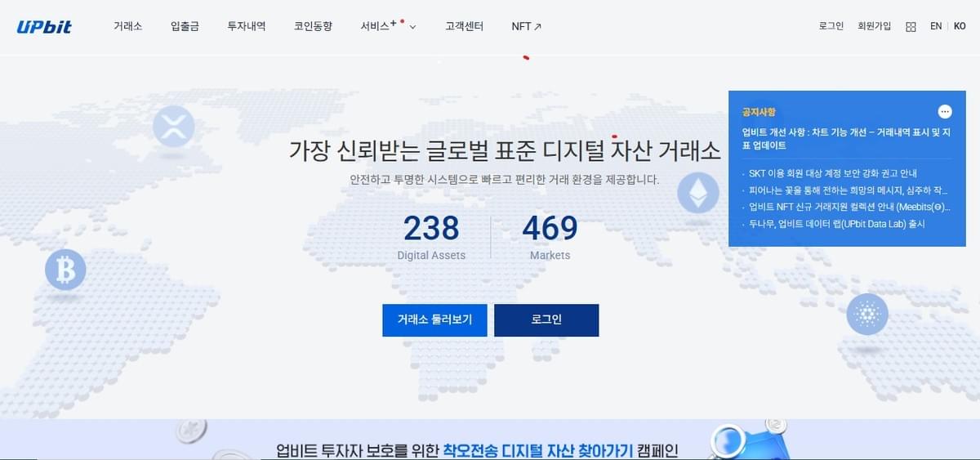Switch language to EN
The height and width of the screenshot is (460, 980).
(x=936, y=26)
